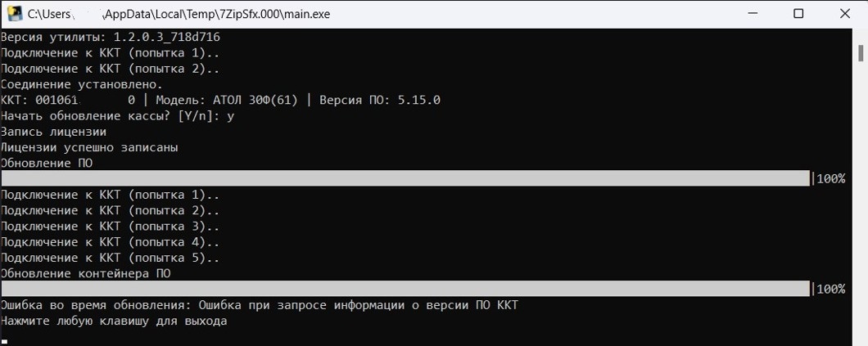Viewport: 868px width, 346px height.
Task: Click the update error message line
Action: coord(259,305)
